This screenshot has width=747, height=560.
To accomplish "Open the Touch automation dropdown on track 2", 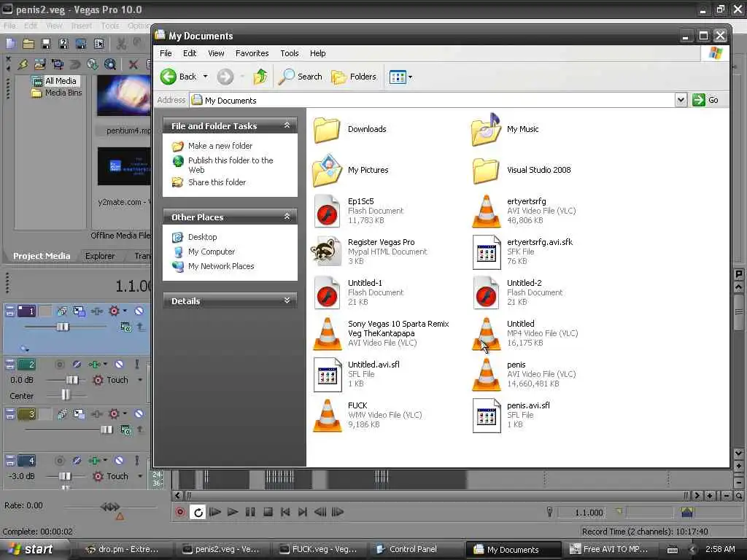I will tap(140, 380).
